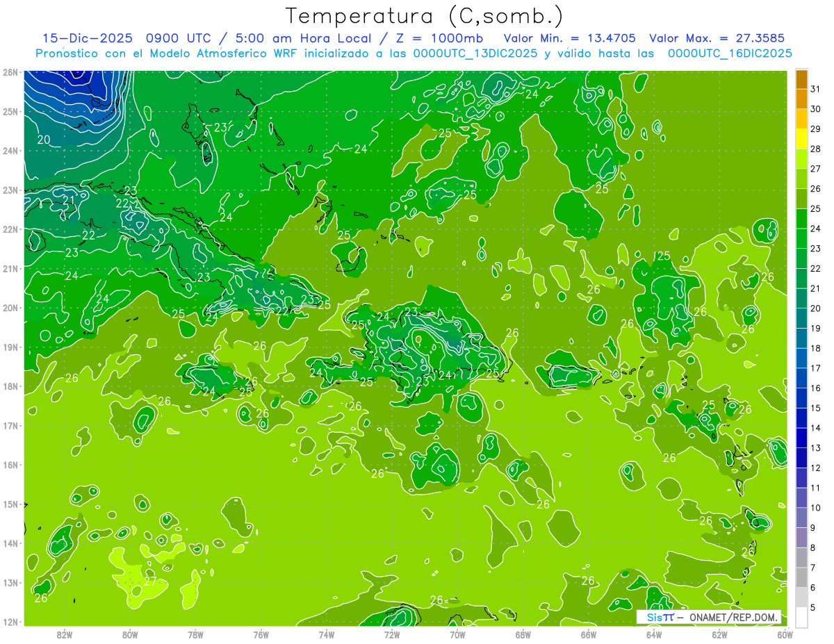Click the 21N latitude axis label
This screenshot has width=834, height=644.
point(10,268)
